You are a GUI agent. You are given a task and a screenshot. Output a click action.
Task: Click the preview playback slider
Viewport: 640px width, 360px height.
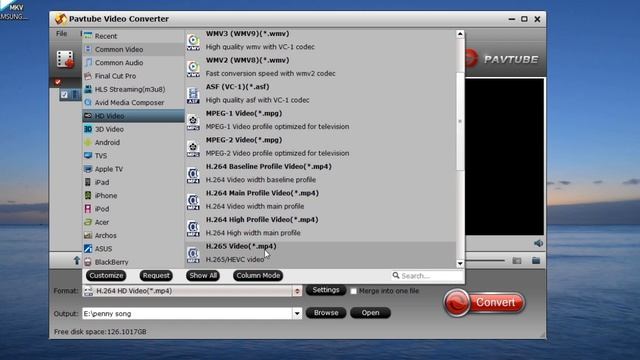tap(485, 260)
